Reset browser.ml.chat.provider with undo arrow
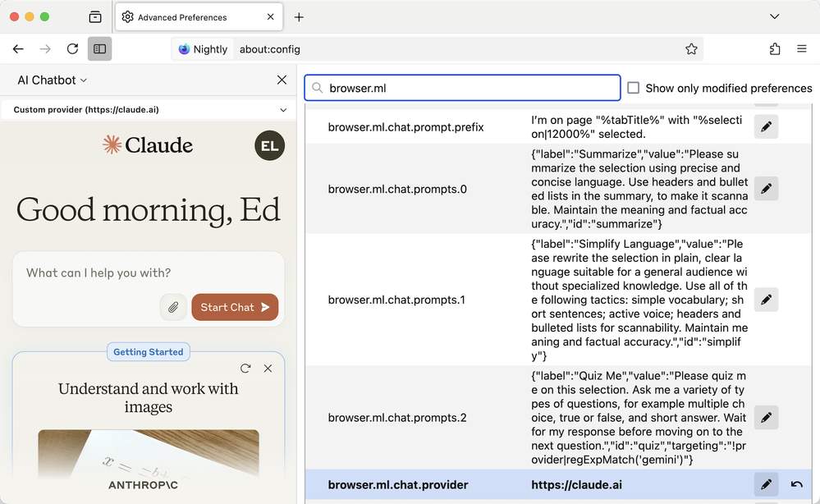 (x=796, y=484)
